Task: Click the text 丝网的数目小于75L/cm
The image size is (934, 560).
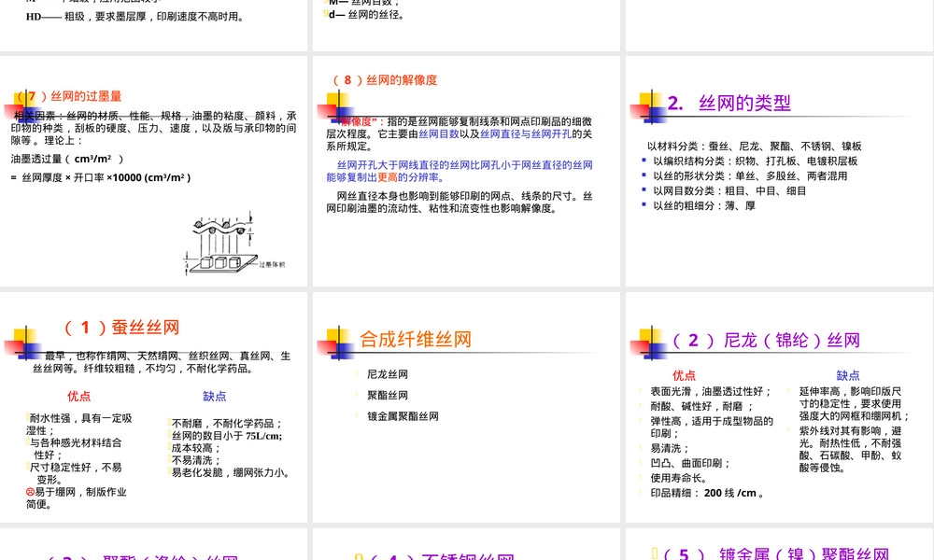Action: click(x=227, y=436)
